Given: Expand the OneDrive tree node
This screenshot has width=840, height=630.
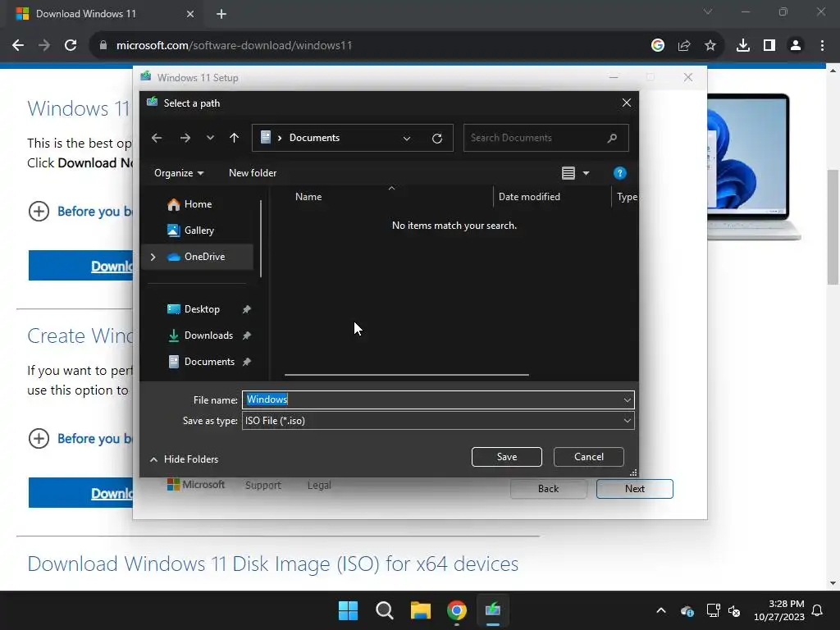Looking at the screenshot, I should [x=153, y=257].
